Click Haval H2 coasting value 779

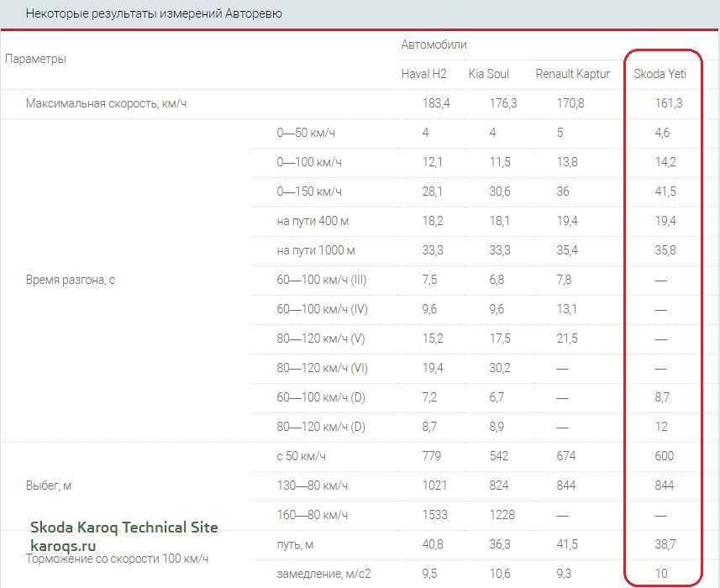pos(432,456)
